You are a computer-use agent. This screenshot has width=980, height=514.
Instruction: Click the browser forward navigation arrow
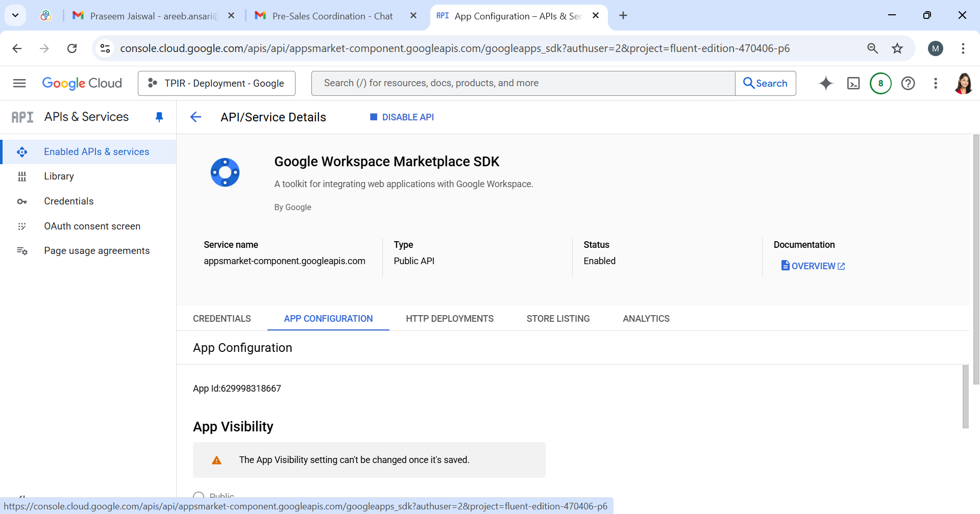click(x=44, y=48)
